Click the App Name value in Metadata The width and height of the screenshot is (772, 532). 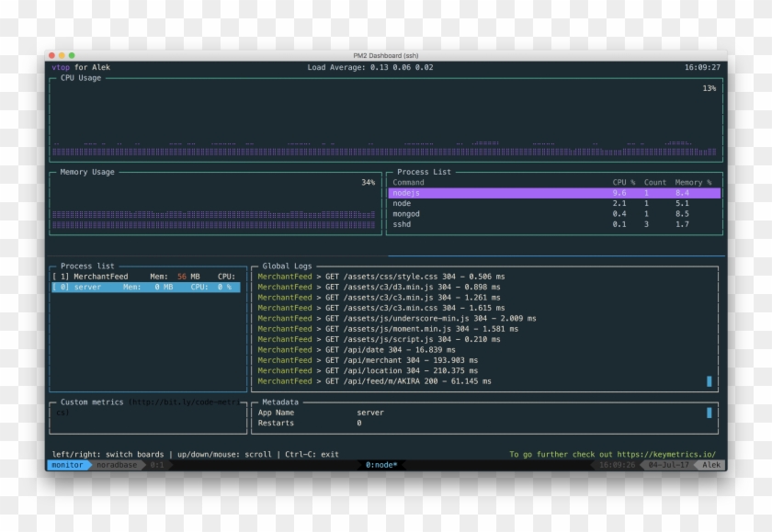369,413
